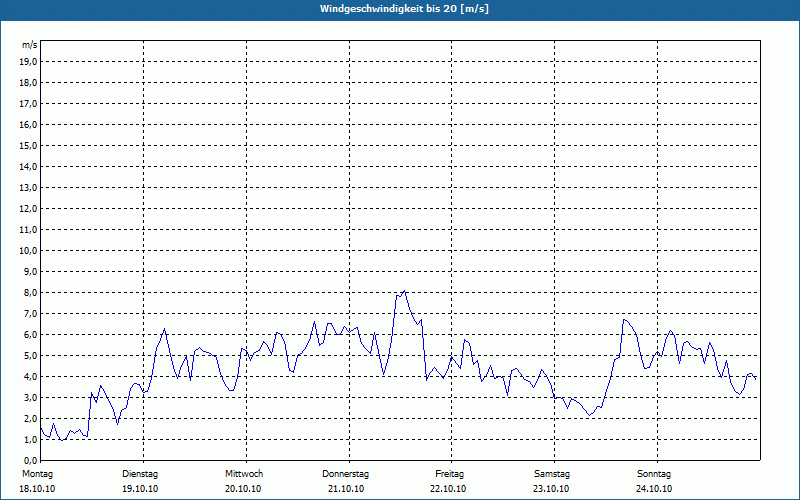The height and width of the screenshot is (500, 800).
Task: Click the Dienstag day label
Action: (140, 474)
